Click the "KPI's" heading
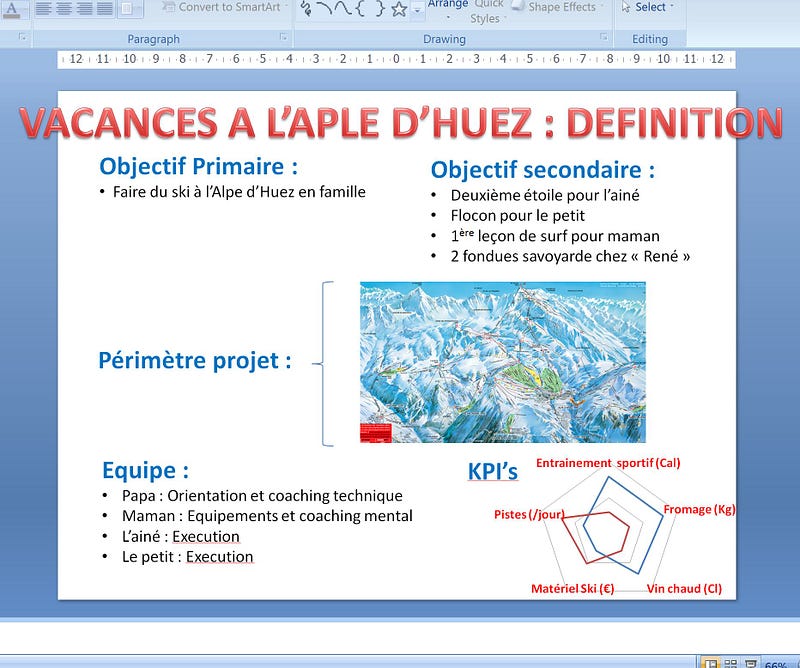This screenshot has width=800, height=668. pyautogui.click(x=493, y=471)
